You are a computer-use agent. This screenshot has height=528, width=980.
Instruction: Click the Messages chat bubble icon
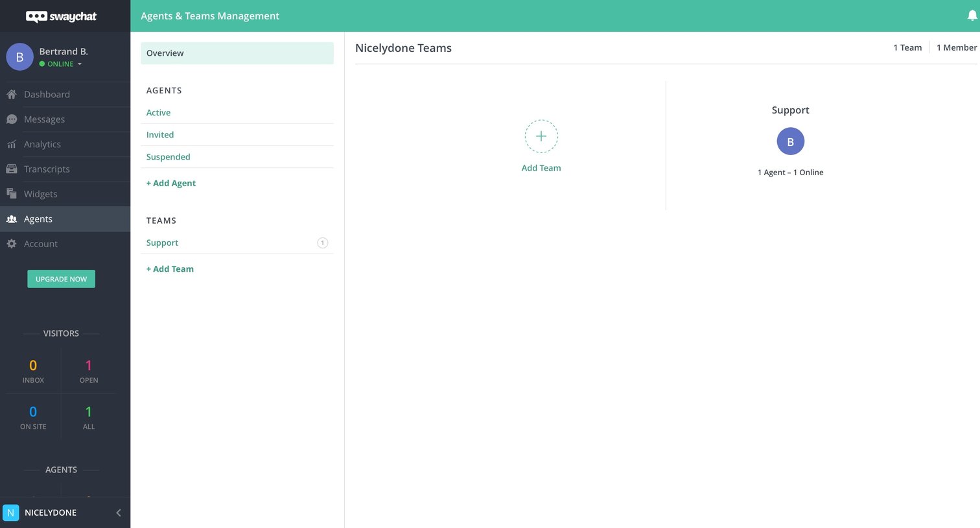[12, 119]
